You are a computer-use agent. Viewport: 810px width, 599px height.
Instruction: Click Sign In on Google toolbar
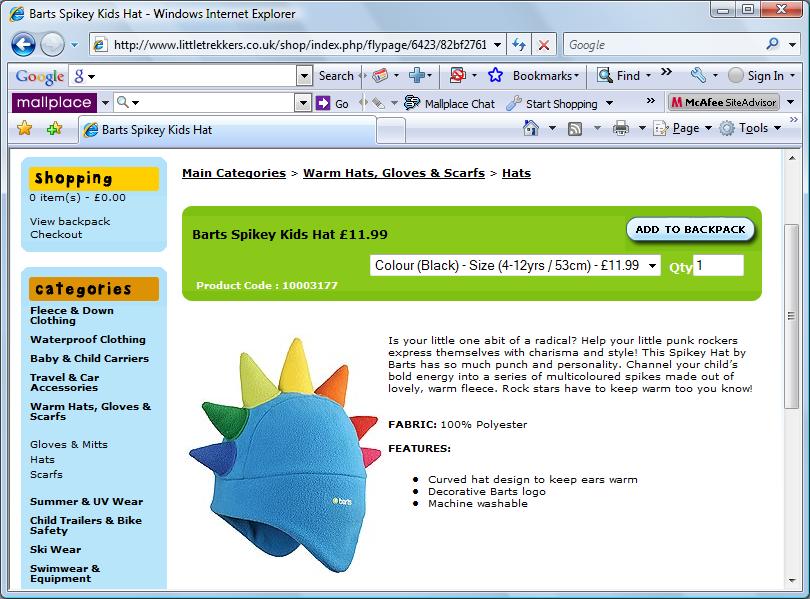[x=759, y=76]
